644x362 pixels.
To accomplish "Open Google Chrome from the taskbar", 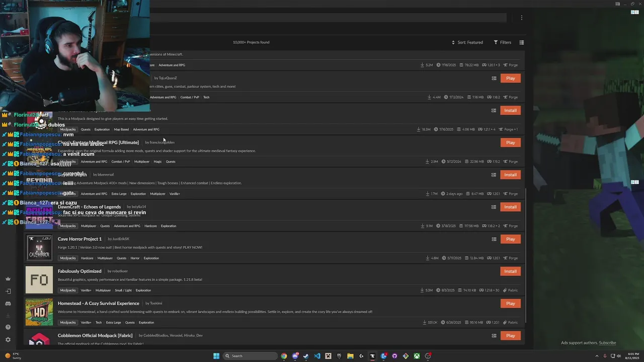I will [284, 356].
